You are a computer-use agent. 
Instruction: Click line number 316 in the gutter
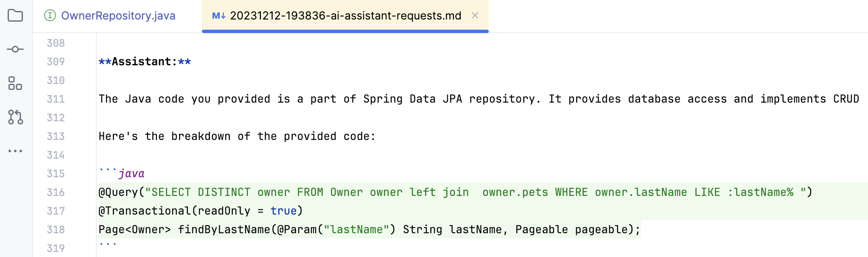click(56, 192)
